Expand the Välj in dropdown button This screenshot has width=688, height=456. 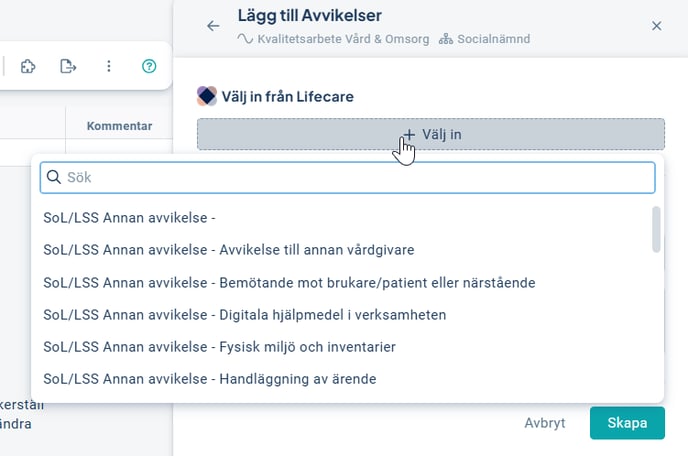[x=431, y=134]
